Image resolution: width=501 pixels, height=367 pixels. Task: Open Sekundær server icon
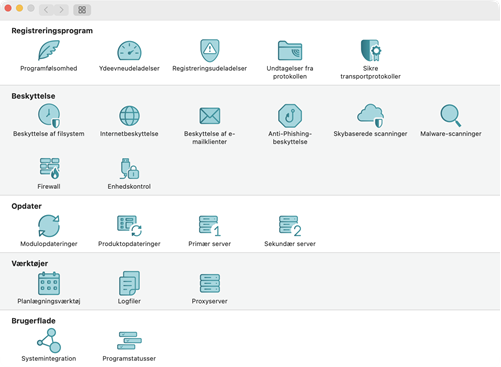tap(290, 226)
